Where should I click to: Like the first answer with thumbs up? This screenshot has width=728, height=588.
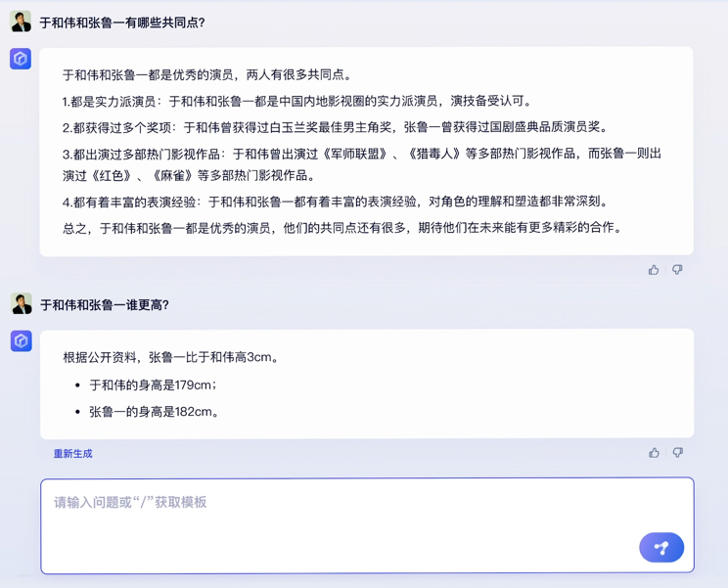coord(654,270)
